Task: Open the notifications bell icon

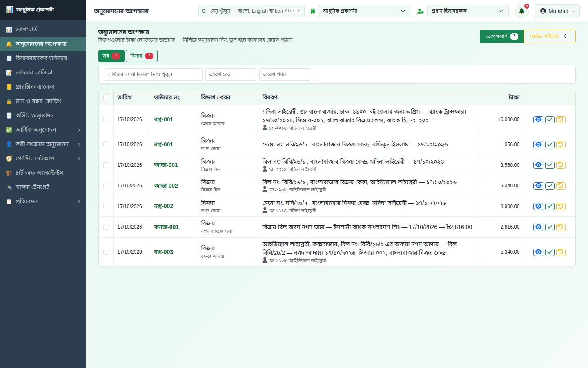Action: pyautogui.click(x=521, y=11)
